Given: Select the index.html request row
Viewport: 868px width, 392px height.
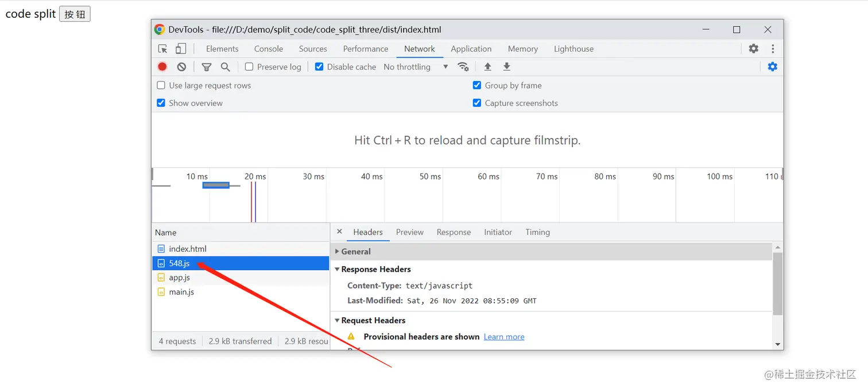Looking at the screenshot, I should tap(241, 249).
